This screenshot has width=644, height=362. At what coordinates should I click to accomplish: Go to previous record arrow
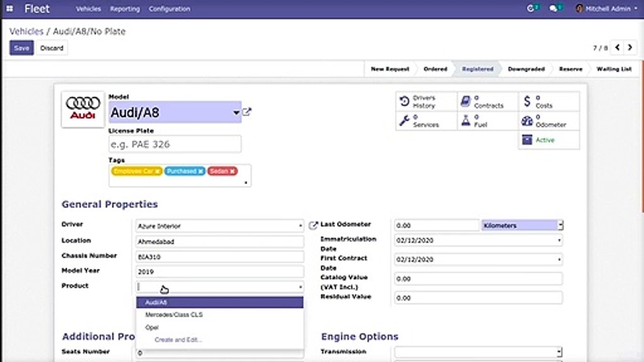click(617, 48)
